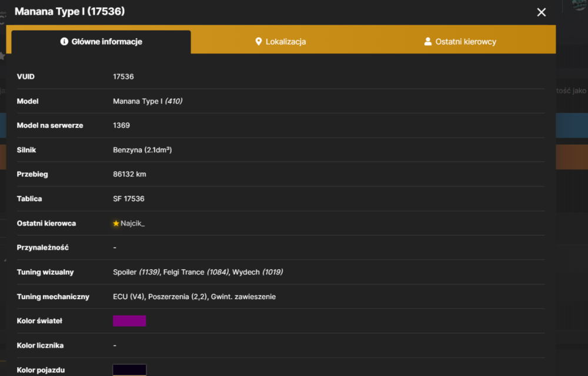Click the Benzyna (2.1dm³) engine value
The width and height of the screenshot is (588, 376).
click(x=142, y=150)
